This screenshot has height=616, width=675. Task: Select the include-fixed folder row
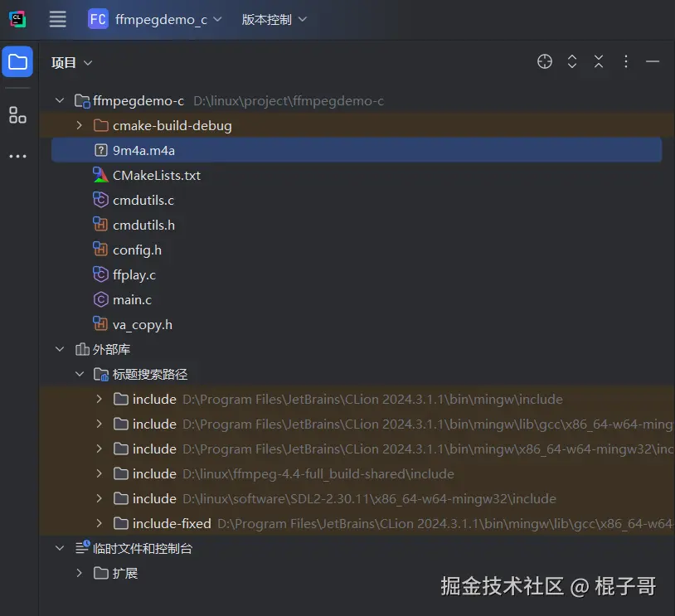point(357,523)
